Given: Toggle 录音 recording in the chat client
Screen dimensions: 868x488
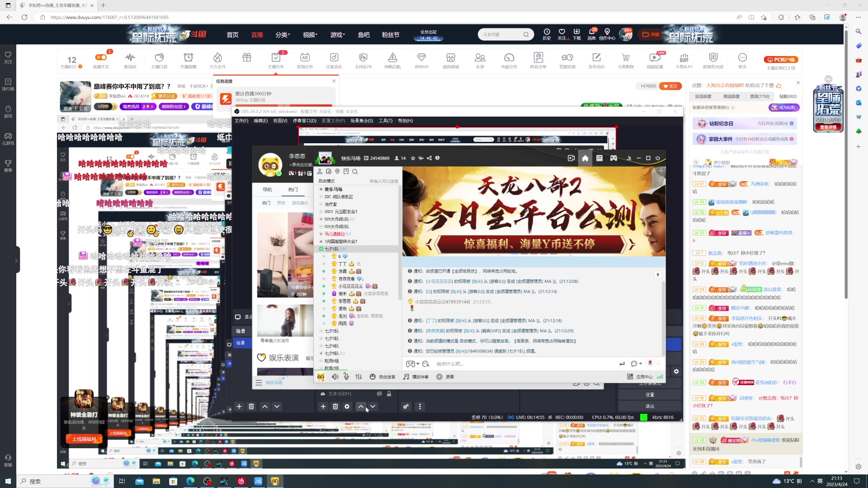Looking at the screenshot, I should (x=445, y=377).
